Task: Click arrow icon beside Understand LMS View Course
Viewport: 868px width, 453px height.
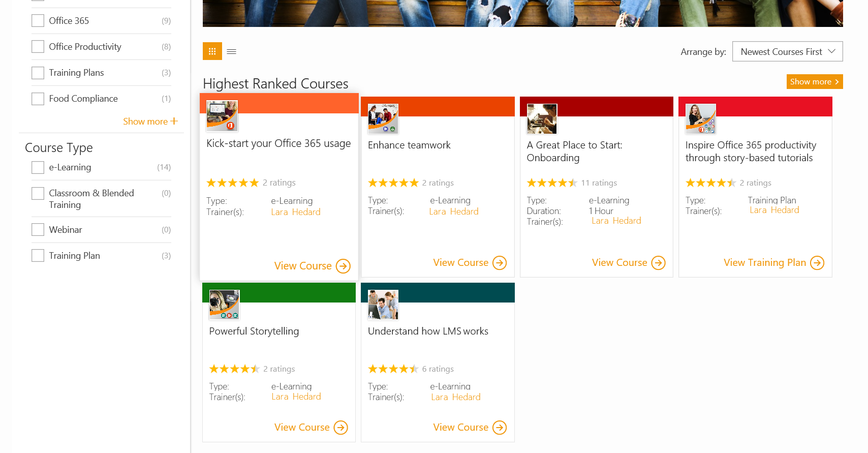Action: pyautogui.click(x=500, y=428)
